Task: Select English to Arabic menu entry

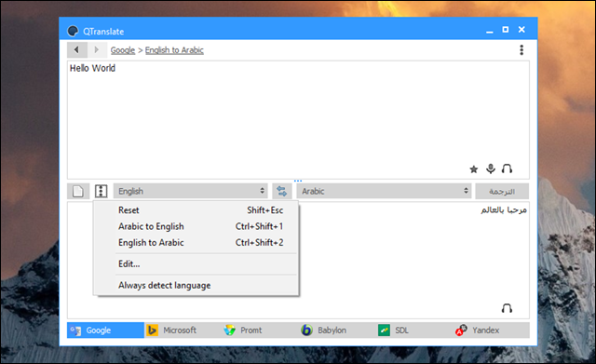Action: click(196, 242)
